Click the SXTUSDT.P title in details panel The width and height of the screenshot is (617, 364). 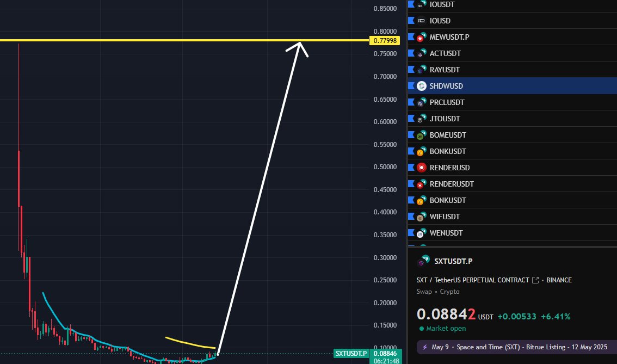453,261
